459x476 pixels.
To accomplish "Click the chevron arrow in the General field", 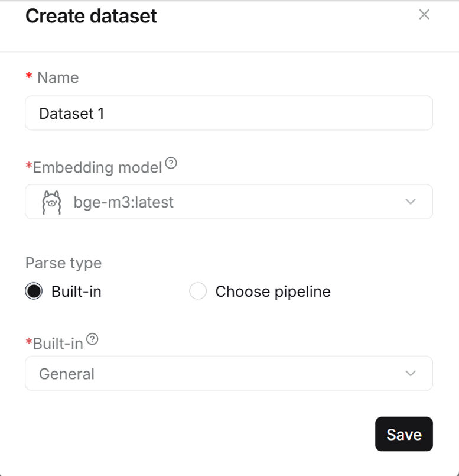I will click(411, 373).
